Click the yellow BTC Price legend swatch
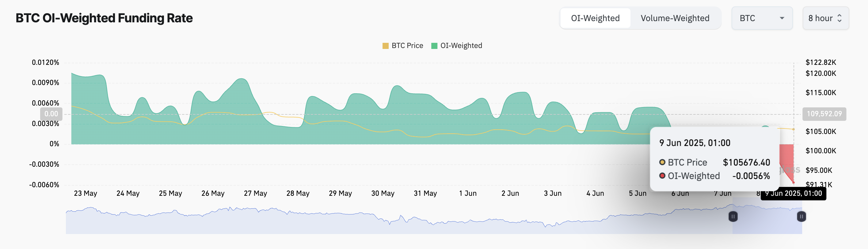 point(386,46)
